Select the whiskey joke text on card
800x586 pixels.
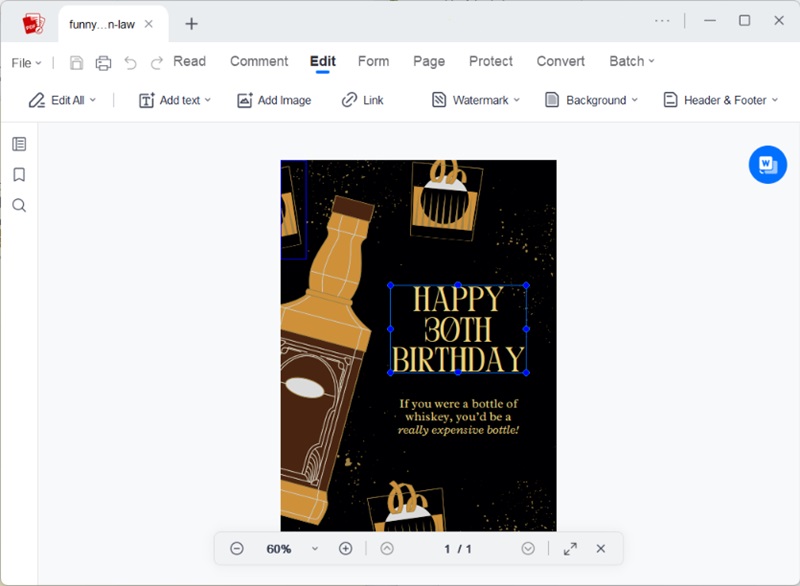tap(459, 417)
